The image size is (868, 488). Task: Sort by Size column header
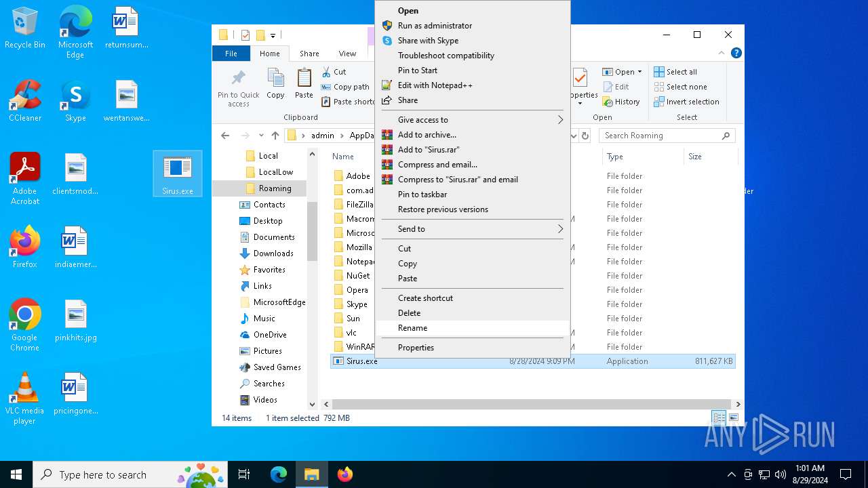(710, 157)
